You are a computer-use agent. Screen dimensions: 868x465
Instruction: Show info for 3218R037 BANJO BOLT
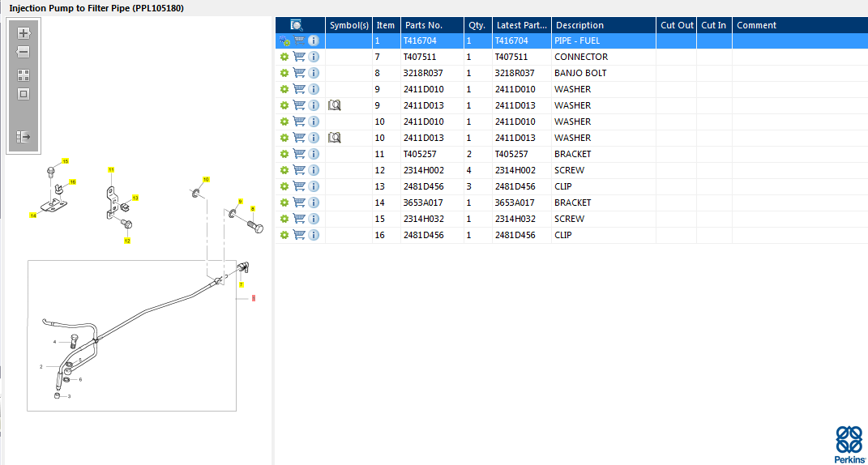point(314,73)
